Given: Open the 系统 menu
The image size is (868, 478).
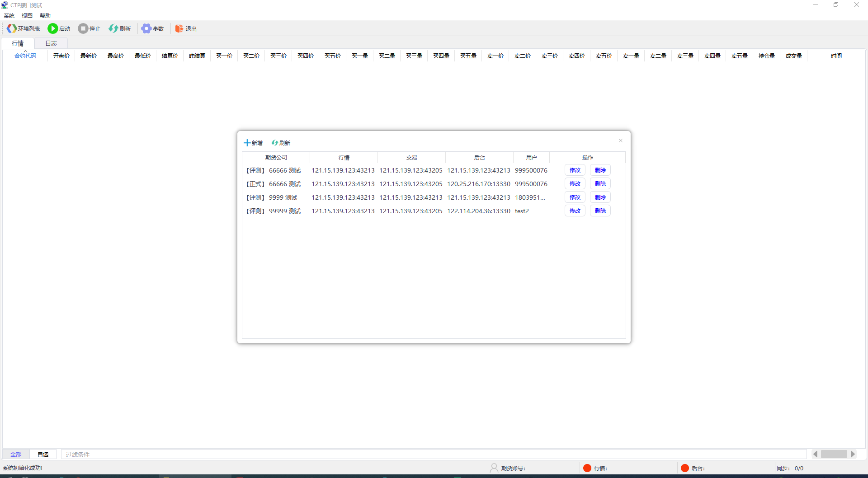Looking at the screenshot, I should tap(9, 15).
